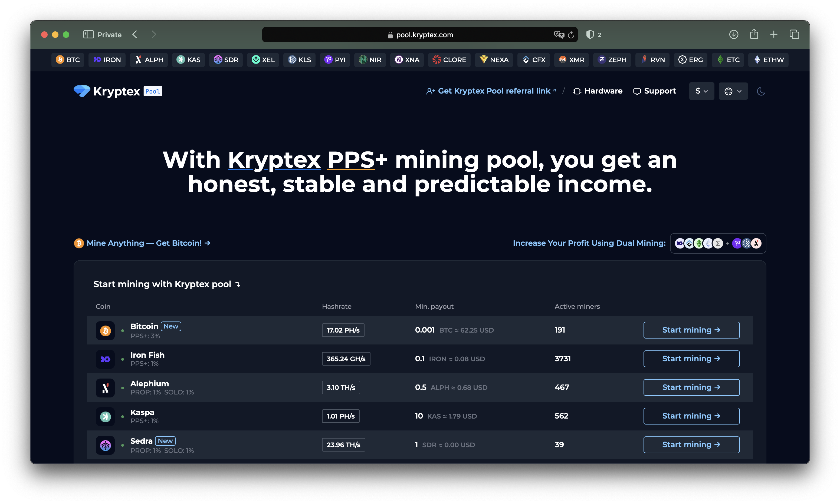Click the 17.02 PH/s hashrate value
840x504 pixels.
point(343,330)
